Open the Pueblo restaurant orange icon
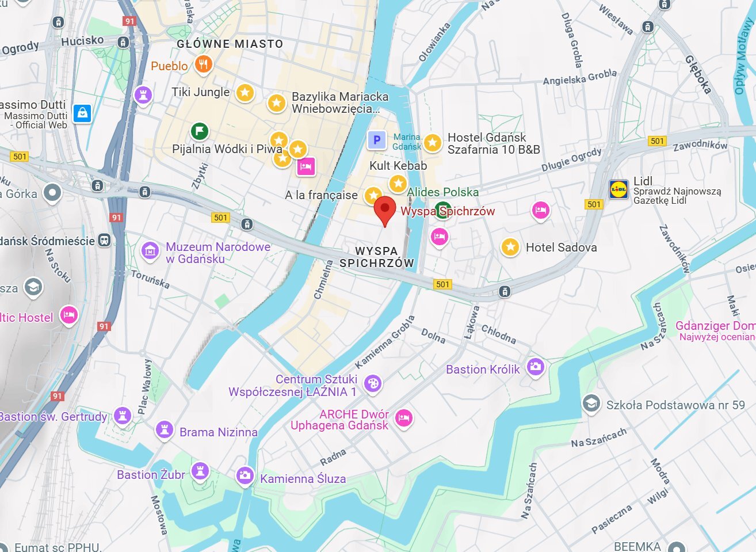756x552 pixels. [x=203, y=64]
